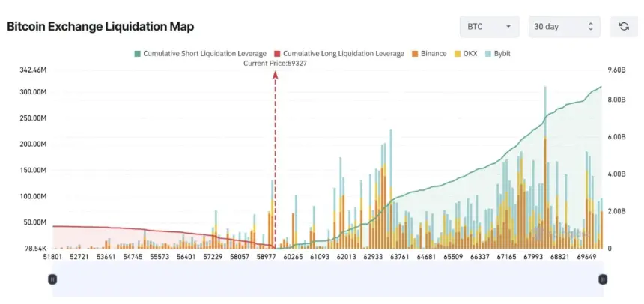Viewport: 644px width, 304px height.
Task: Toggle Cumulative Long Liquidation Leverage legend
Action: point(339,54)
